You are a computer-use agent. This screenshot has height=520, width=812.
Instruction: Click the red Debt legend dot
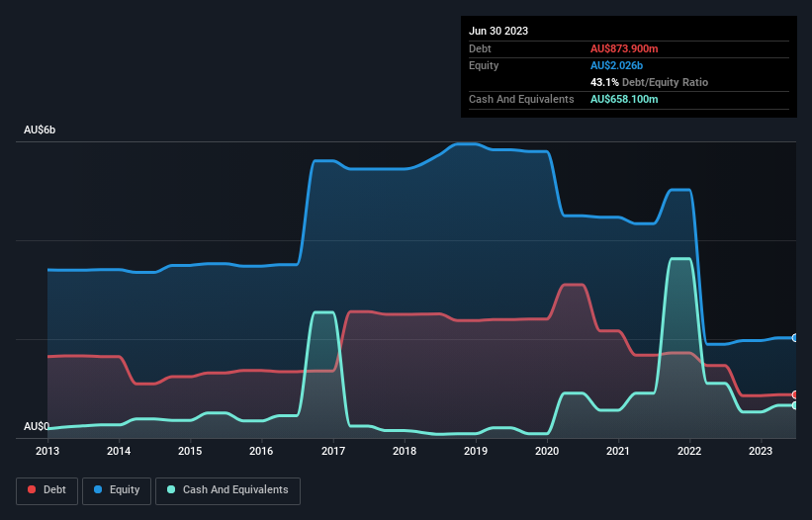32,489
